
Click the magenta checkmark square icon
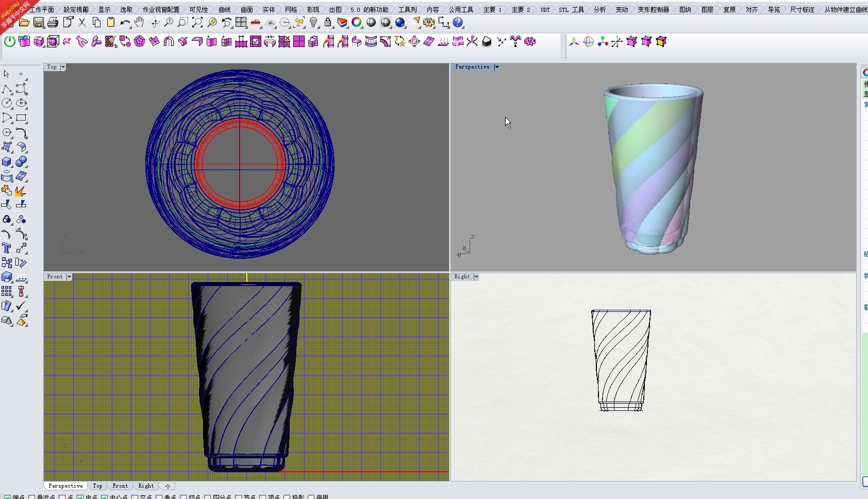256,42
